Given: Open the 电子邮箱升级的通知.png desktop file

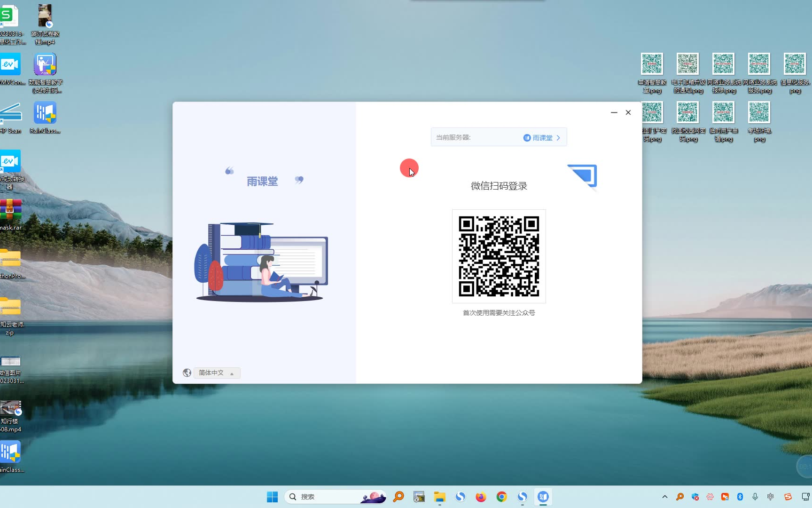Looking at the screenshot, I should tap(687, 73).
